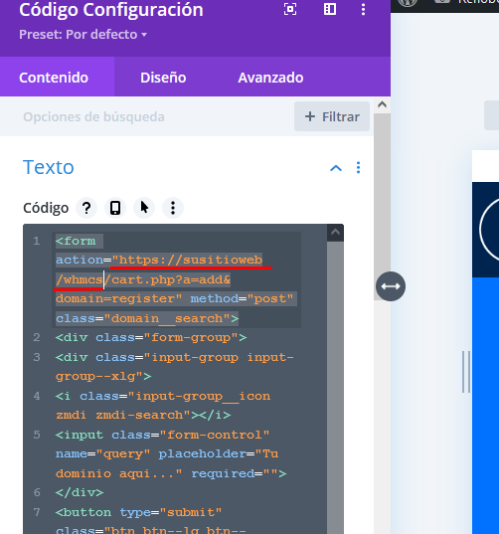Click line 7 button type="submit" code
This screenshot has height=534, width=499.
[139, 512]
